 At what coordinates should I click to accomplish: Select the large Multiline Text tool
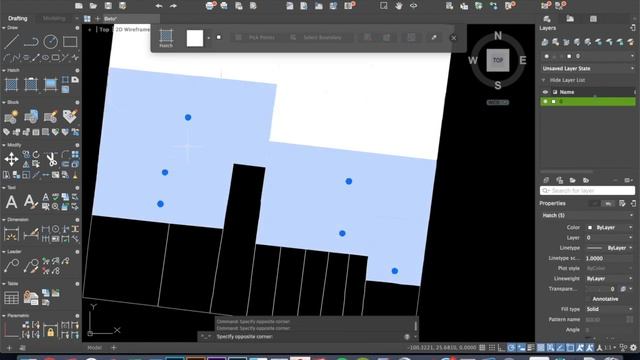(x=11, y=202)
